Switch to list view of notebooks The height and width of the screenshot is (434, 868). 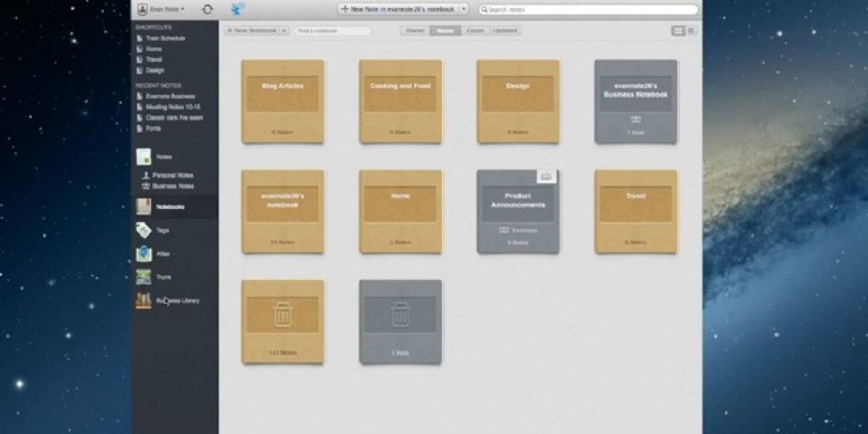(x=692, y=30)
